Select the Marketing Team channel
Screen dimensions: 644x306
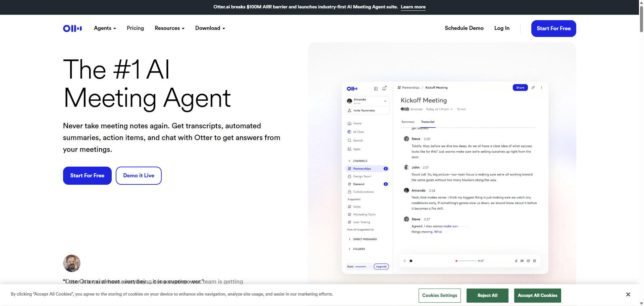(x=362, y=215)
